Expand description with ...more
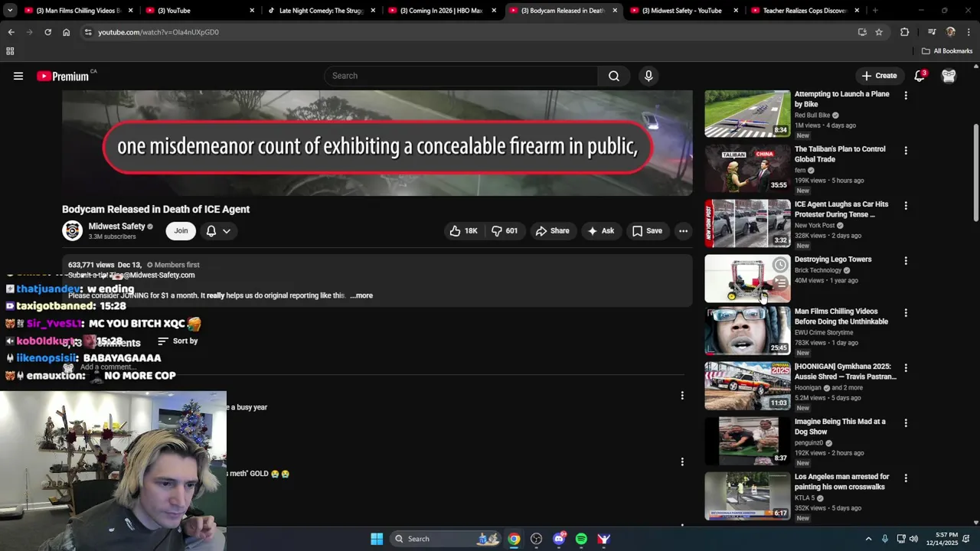 [x=361, y=295]
